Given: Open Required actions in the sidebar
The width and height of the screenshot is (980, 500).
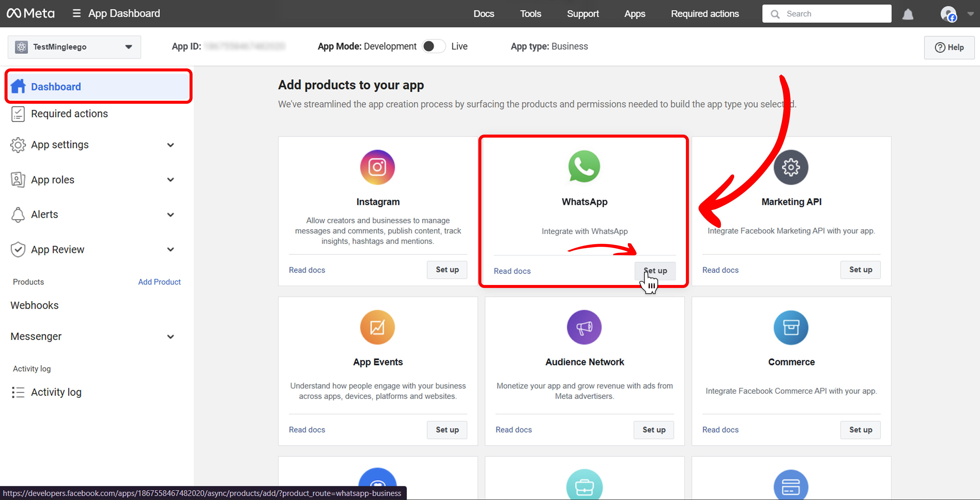Looking at the screenshot, I should [69, 114].
